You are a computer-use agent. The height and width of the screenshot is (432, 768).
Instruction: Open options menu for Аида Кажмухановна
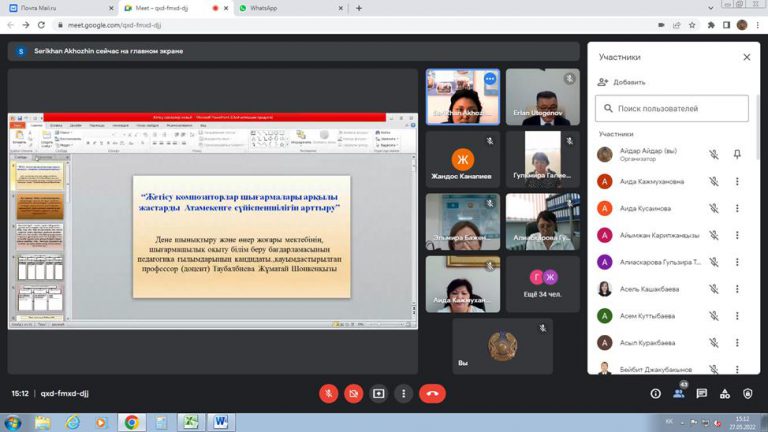[x=737, y=181]
